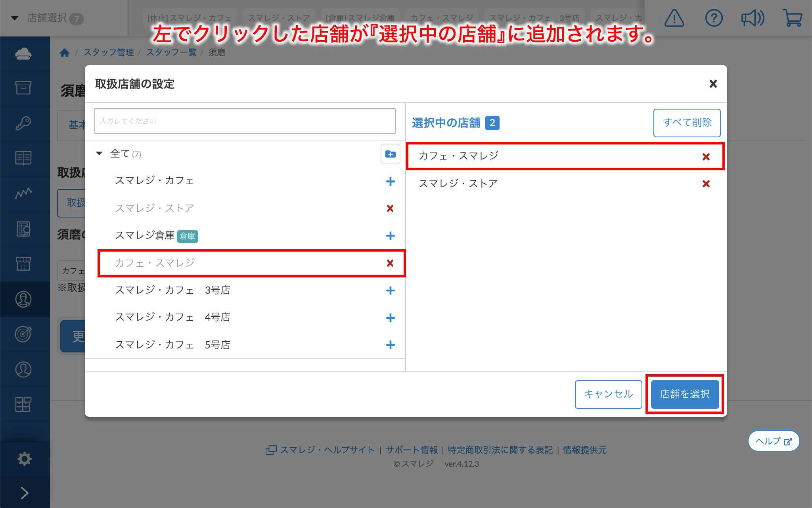The image size is (812, 508).
Task: Expand the sidebar with arrow icon
Action: 25,493
